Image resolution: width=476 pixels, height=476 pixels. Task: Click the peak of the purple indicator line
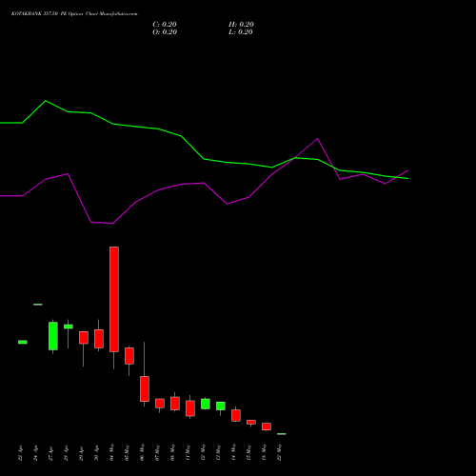pyautogui.click(x=317, y=138)
